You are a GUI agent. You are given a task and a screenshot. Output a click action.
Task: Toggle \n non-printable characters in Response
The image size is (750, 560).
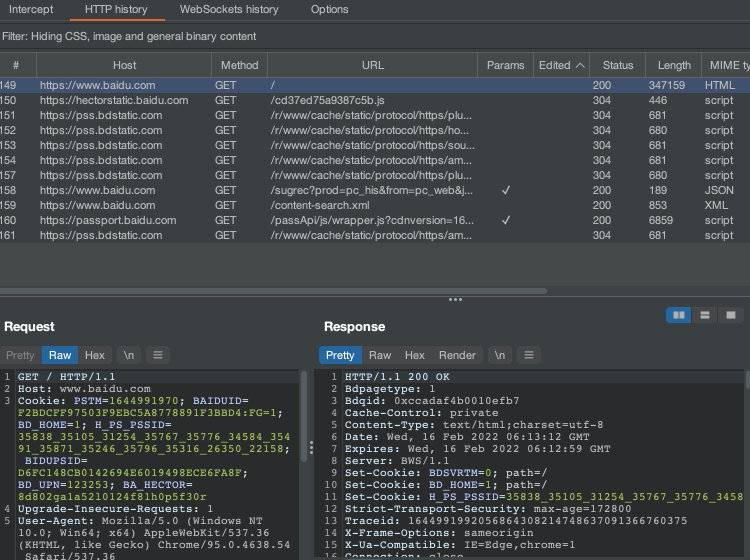click(x=499, y=355)
